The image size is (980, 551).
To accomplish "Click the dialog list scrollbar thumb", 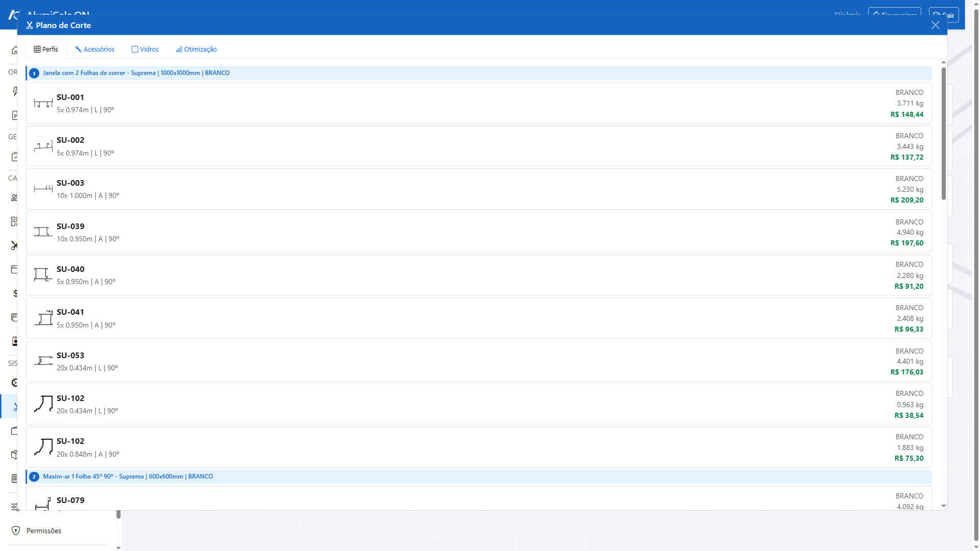I will coord(944,134).
